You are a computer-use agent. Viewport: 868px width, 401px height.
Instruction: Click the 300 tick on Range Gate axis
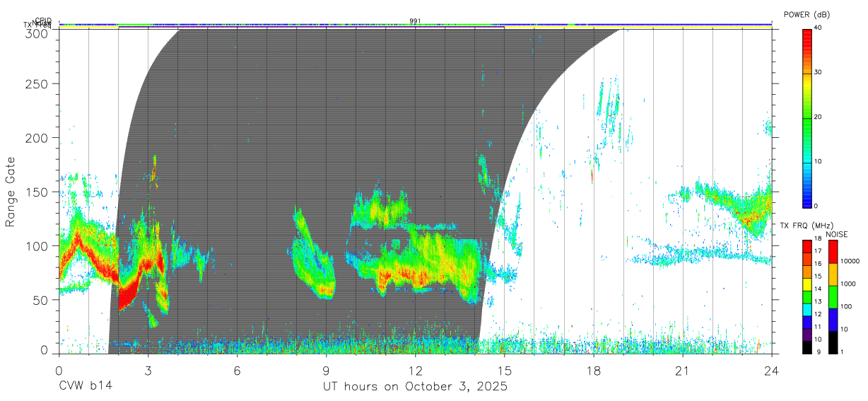point(36,33)
